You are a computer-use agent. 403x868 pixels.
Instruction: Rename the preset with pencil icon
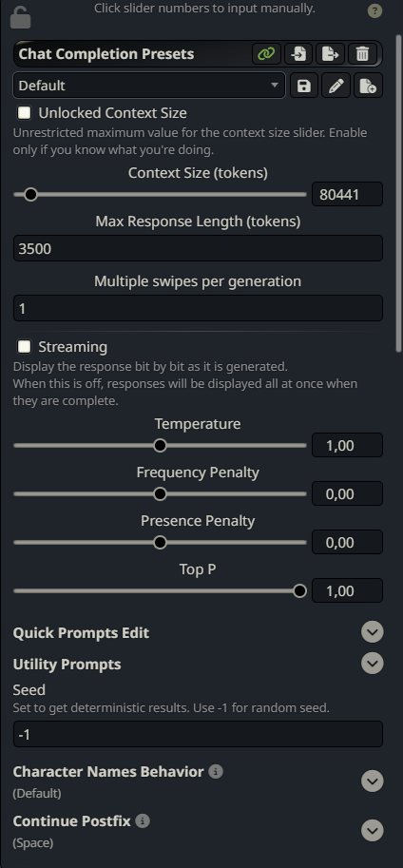[x=336, y=86]
